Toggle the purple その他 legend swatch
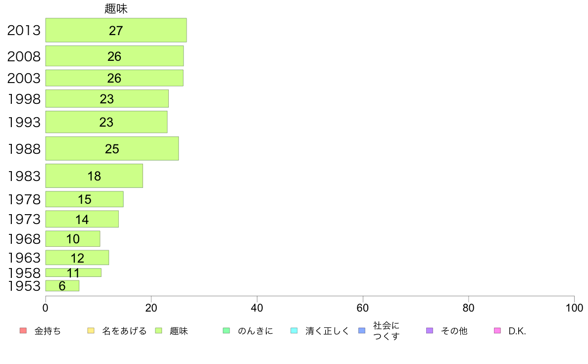Screen dimensions: 588x364 tap(430, 331)
